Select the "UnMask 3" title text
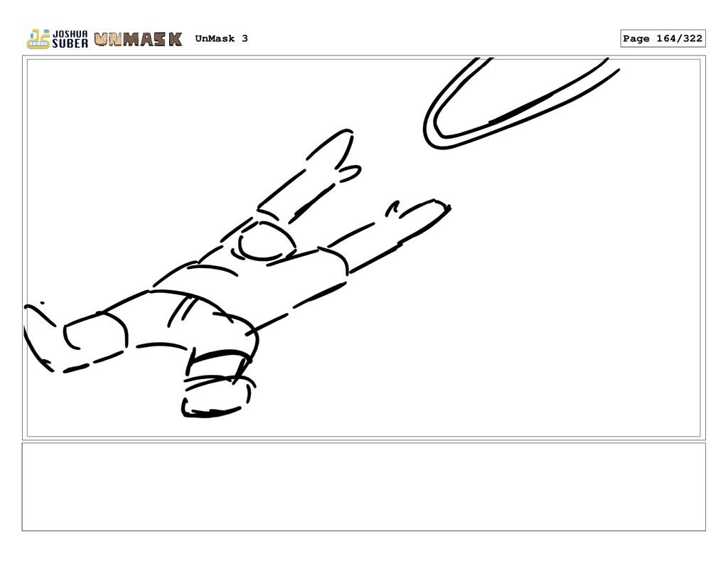728x564 pixels. 222,38
